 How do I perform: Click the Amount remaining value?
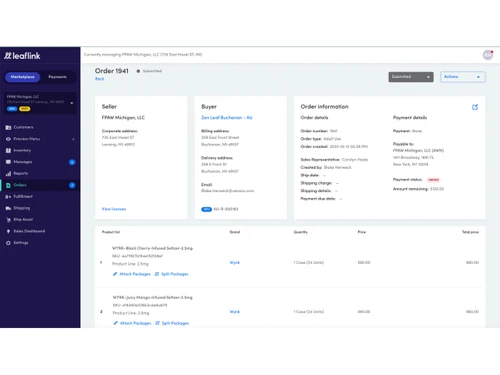(437, 189)
